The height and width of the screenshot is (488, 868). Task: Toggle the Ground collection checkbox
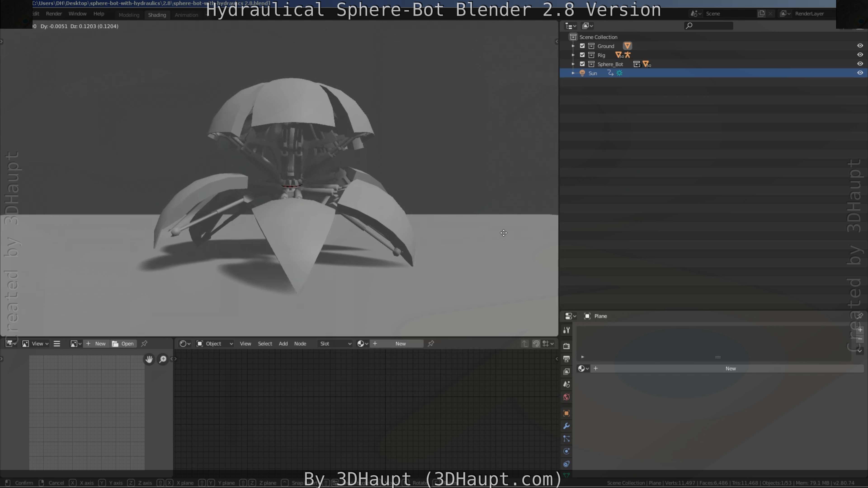pyautogui.click(x=582, y=46)
